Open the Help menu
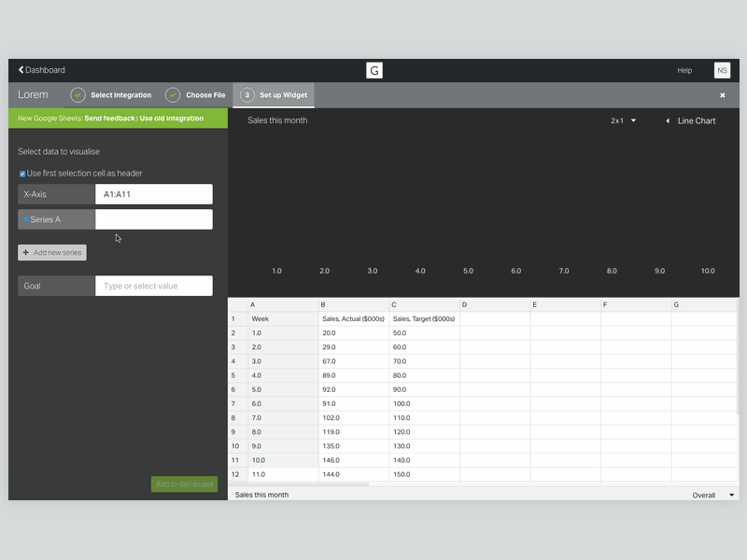This screenshot has height=560, width=747. tap(684, 70)
